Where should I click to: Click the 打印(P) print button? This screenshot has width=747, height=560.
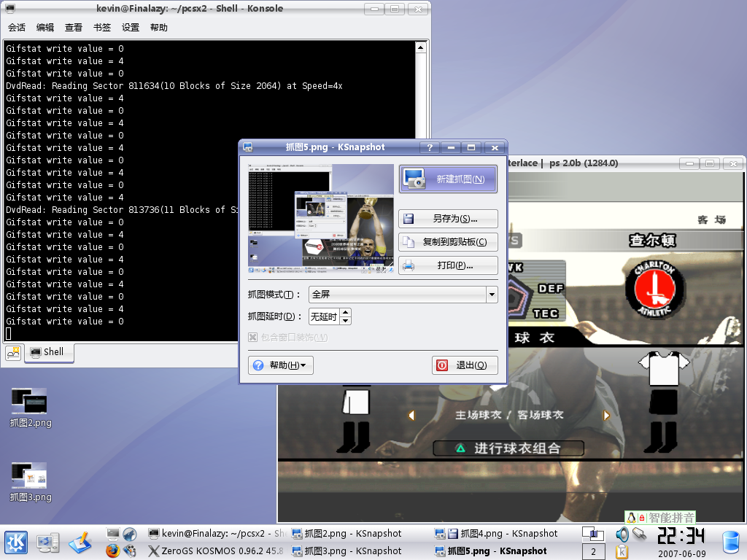(449, 265)
